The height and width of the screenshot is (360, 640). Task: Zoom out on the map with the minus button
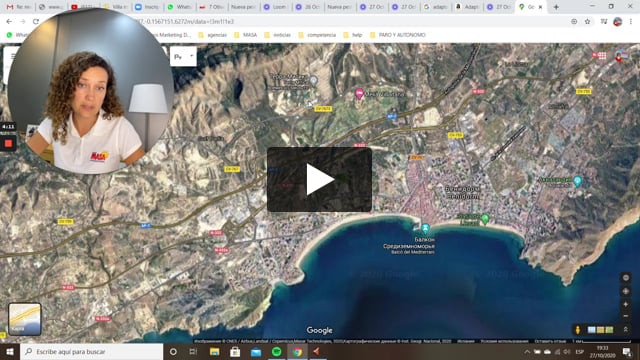[x=625, y=316]
